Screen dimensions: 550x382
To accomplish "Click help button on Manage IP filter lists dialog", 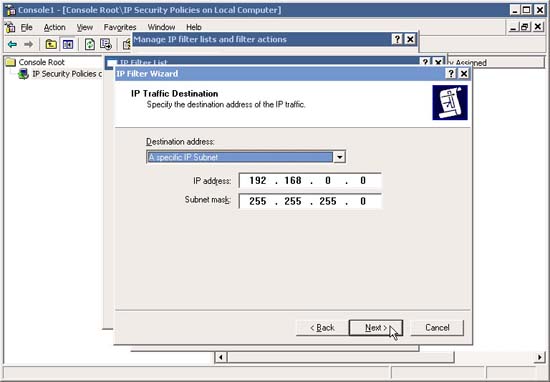I will [397, 39].
